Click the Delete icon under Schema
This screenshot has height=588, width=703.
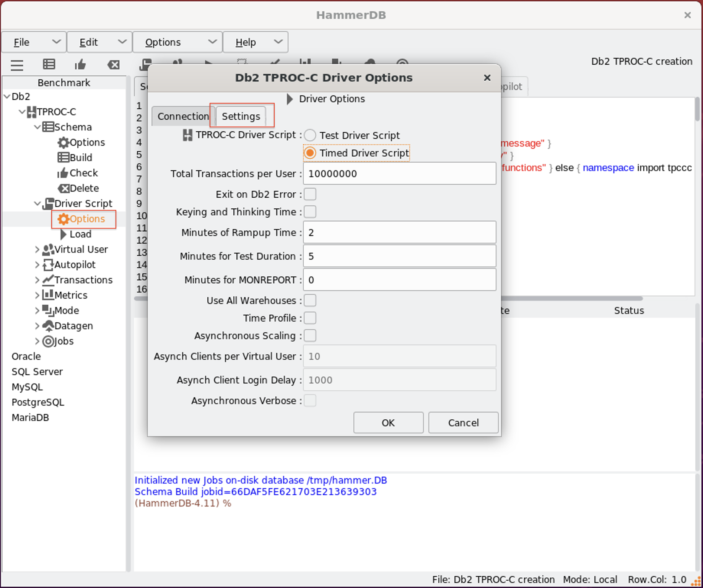63,188
